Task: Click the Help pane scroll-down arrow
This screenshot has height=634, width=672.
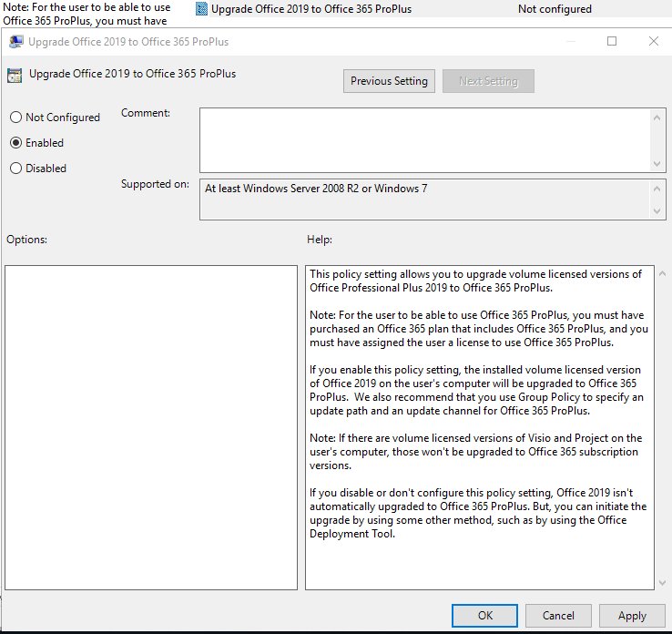Action: pos(663,583)
